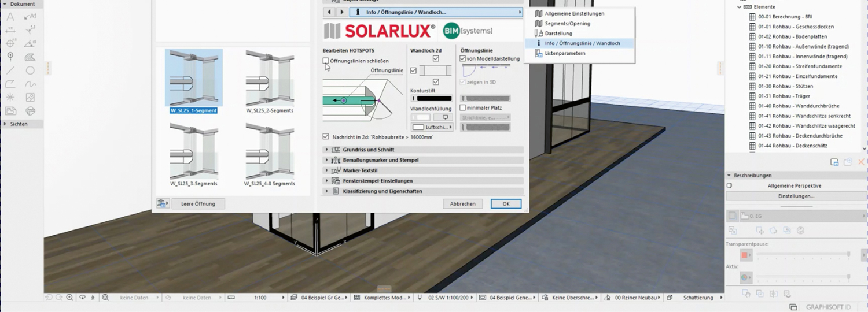
Task: Toggle the 'minimaler Platz' checkbox
Action: [463, 107]
